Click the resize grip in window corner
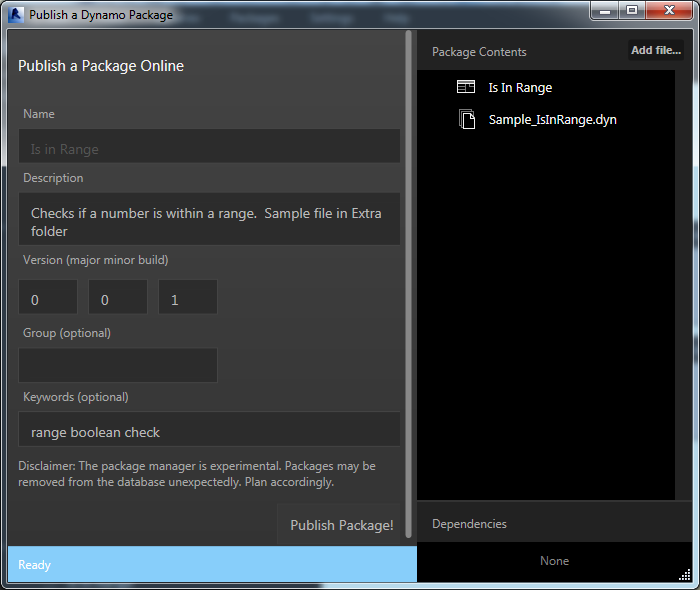The image size is (700, 590). coord(685,575)
